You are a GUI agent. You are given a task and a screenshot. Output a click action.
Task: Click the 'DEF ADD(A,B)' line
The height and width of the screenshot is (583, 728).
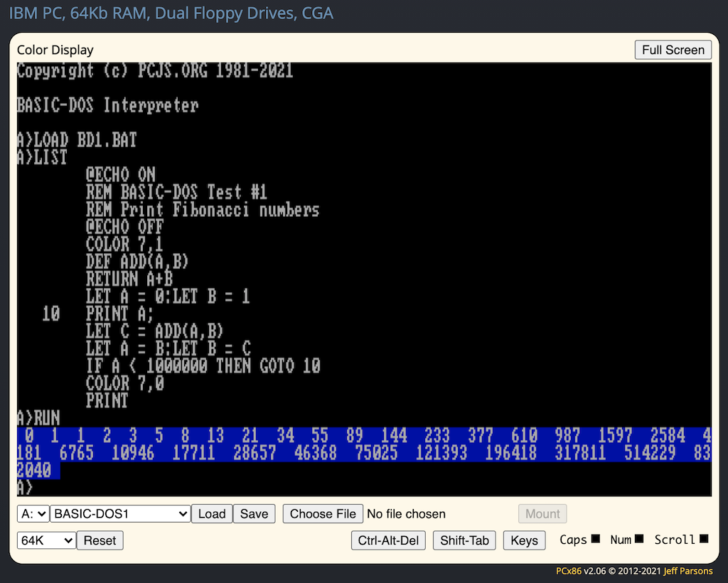coord(137,262)
